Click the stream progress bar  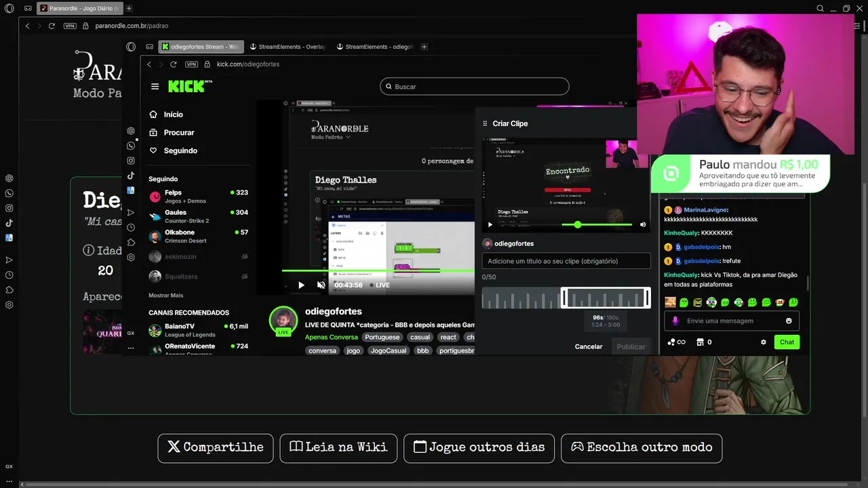[x=378, y=270]
